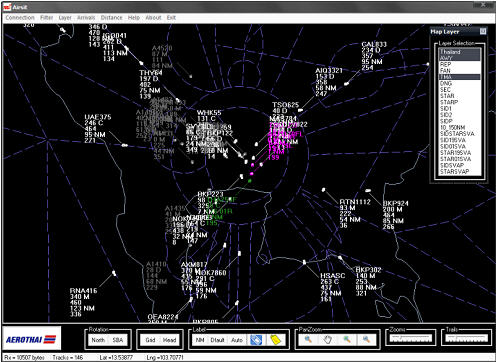Image resolution: width=496 pixels, height=362 pixels.
Task: Click the CAL833 flight label
Action: (x=374, y=44)
